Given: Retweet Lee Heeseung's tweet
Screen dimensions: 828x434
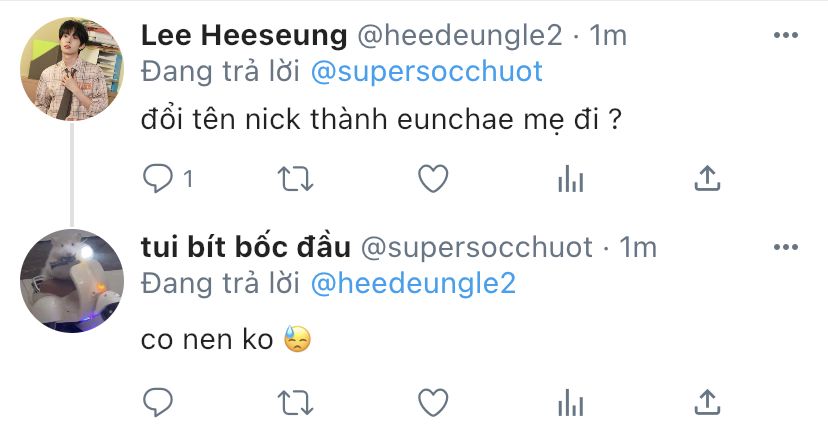Looking at the screenshot, I should coord(295,178).
